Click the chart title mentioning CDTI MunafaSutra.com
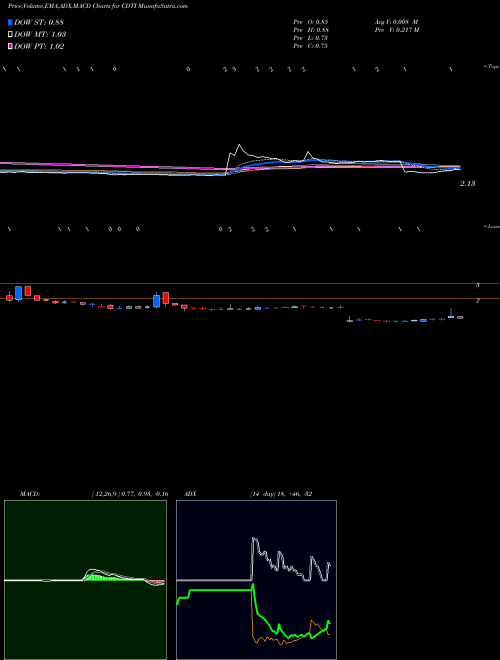 [98, 6]
